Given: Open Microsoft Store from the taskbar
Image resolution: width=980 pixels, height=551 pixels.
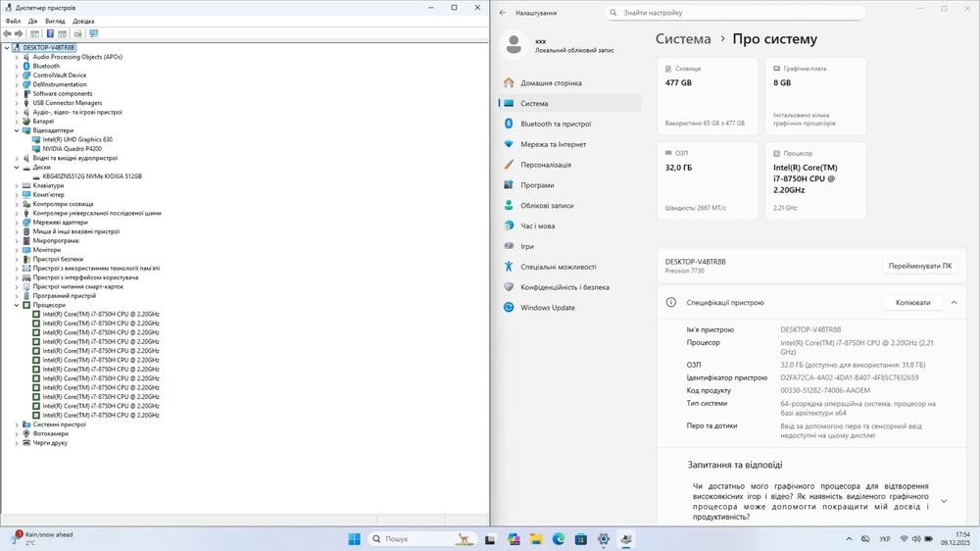Looking at the screenshot, I should coord(580,539).
